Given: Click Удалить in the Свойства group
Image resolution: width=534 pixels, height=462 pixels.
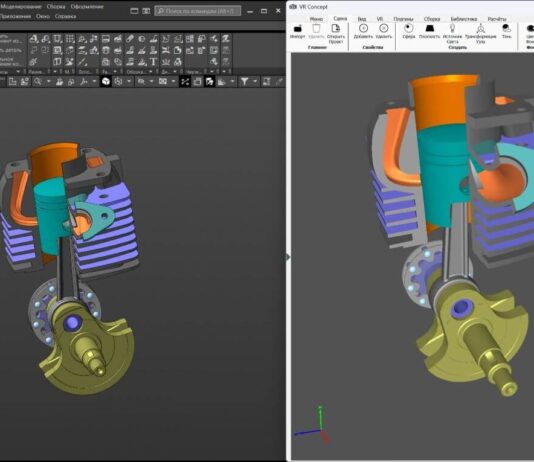Looking at the screenshot, I should click(383, 31).
